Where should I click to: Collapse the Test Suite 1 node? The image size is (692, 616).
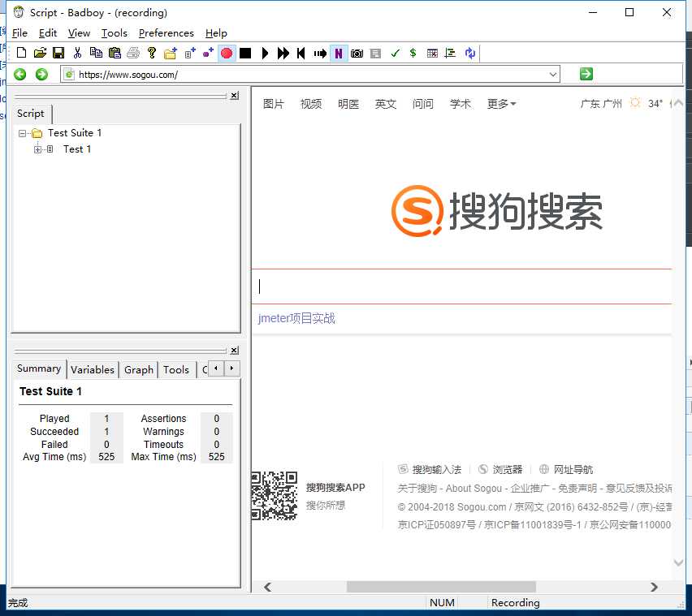pyautogui.click(x=22, y=133)
